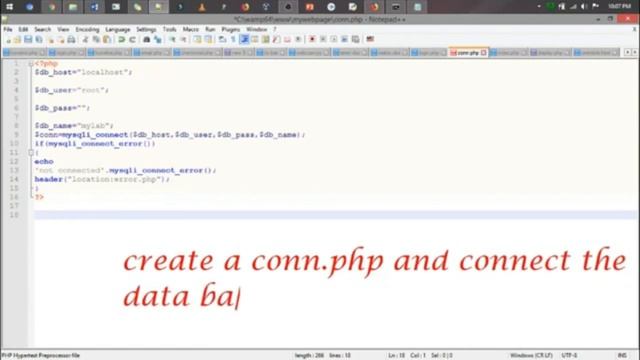Click the UTF-8 encoding status bar entry
This screenshot has width=640, height=360.
569,356
